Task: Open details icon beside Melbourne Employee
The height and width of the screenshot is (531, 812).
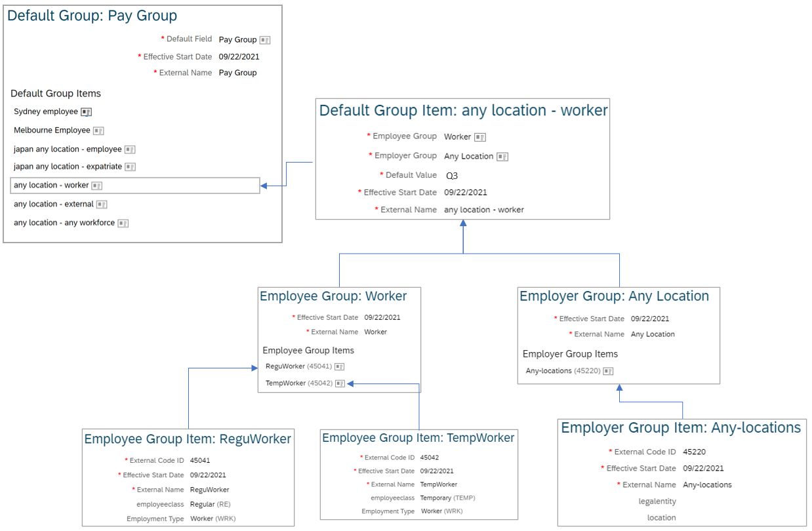Action: tap(98, 130)
